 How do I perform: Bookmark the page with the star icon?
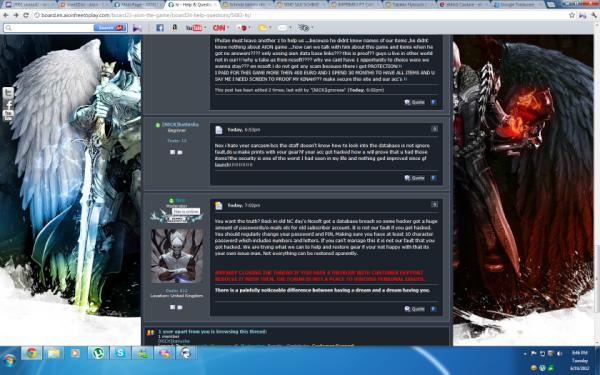pyautogui.click(x=572, y=15)
